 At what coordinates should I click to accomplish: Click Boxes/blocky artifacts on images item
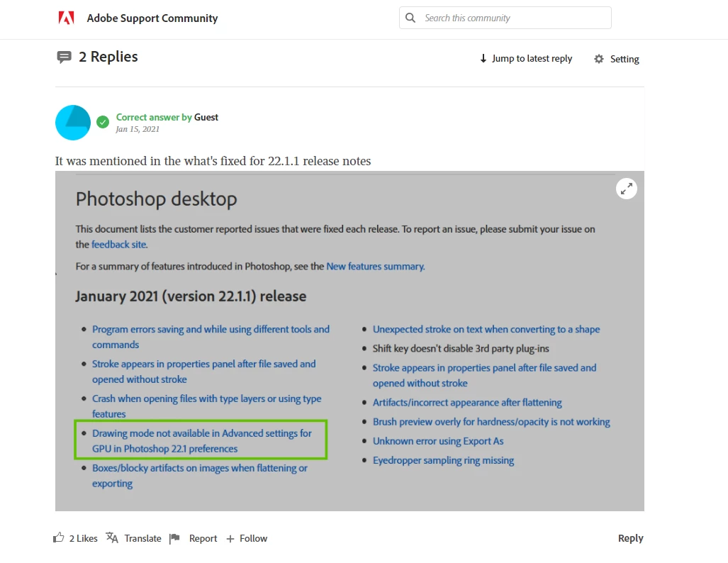point(200,476)
